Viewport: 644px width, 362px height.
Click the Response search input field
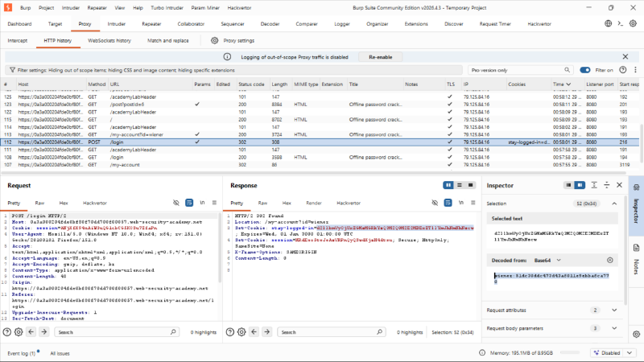pyautogui.click(x=332, y=331)
